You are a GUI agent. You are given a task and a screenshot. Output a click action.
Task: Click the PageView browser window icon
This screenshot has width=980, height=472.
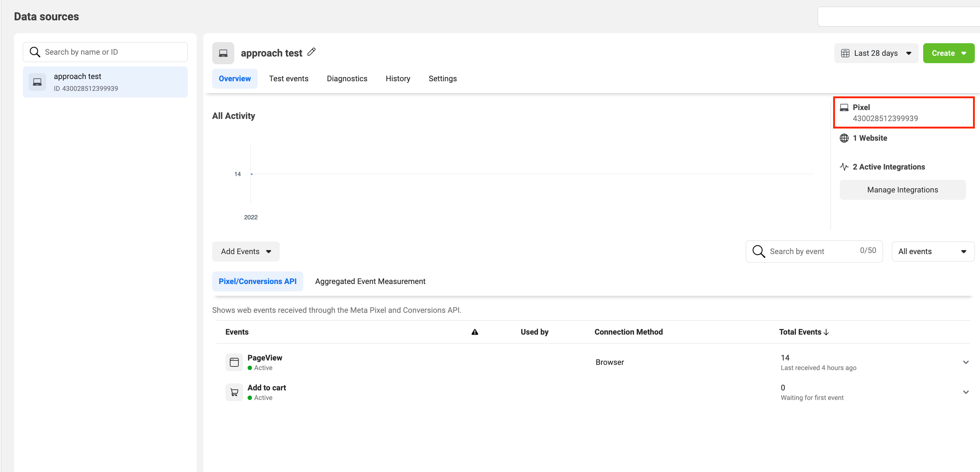pos(234,362)
